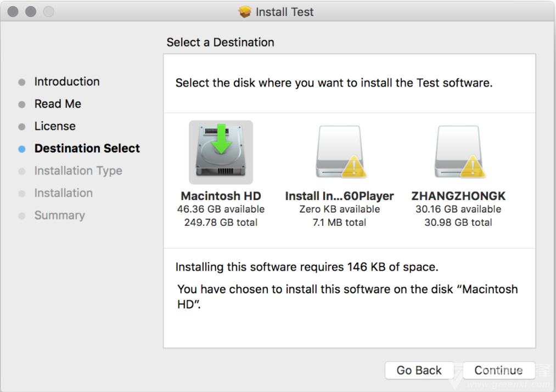Click the ZHANGZHONGK disk name label
This screenshot has height=392, width=556.
coord(458,196)
